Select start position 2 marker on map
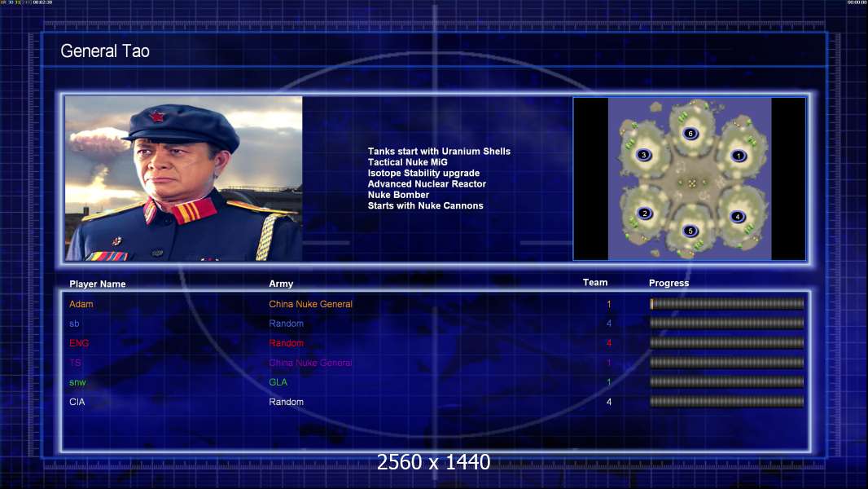This screenshot has height=489, width=868. point(644,214)
